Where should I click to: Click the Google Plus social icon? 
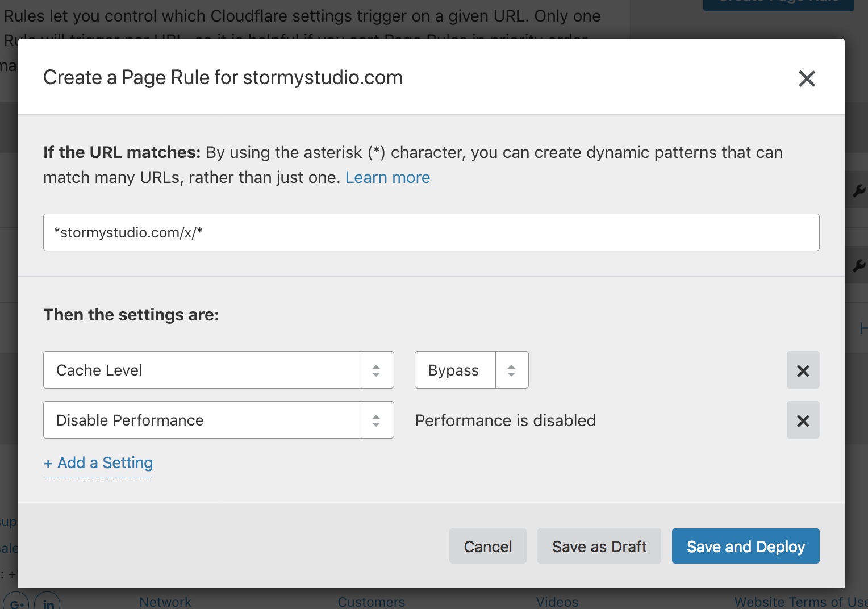16,603
